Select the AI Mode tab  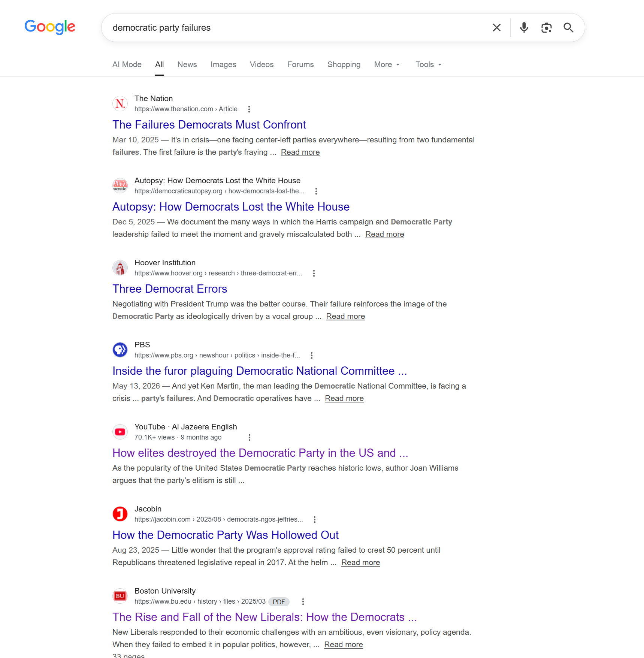click(x=127, y=64)
